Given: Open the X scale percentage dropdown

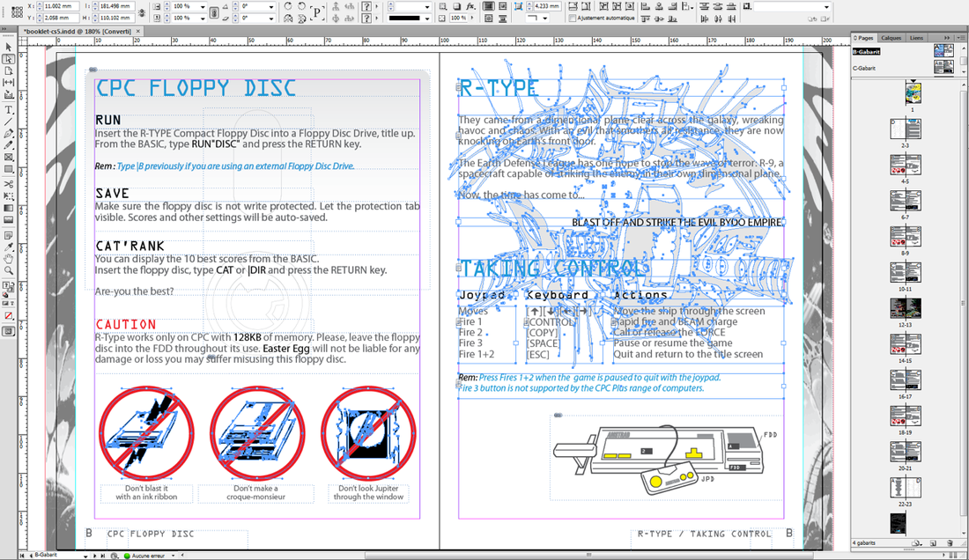Looking at the screenshot, I should [203, 6].
